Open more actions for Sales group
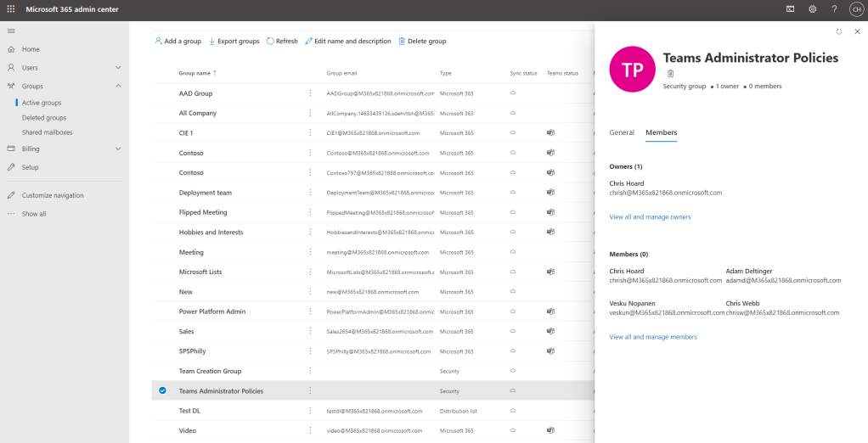Viewport: 868px width, 443px height. point(310,331)
